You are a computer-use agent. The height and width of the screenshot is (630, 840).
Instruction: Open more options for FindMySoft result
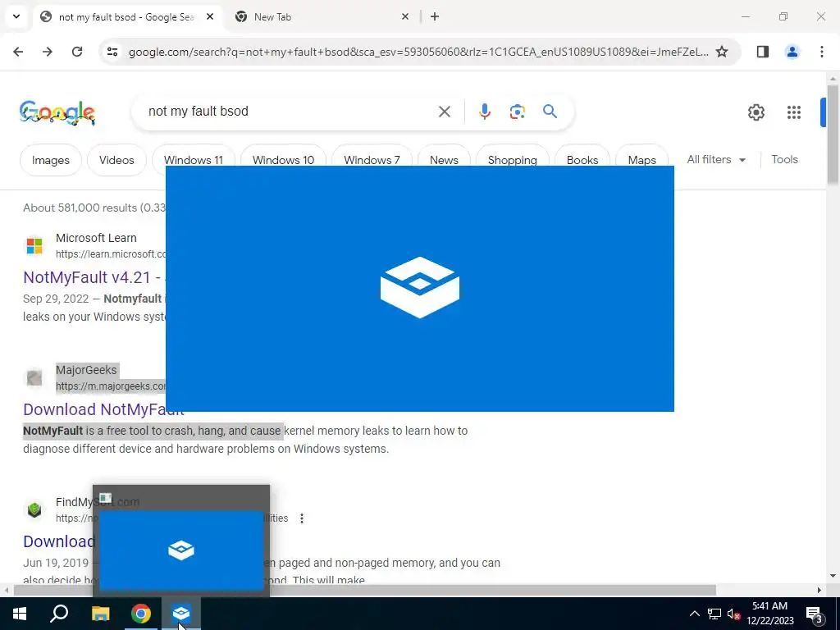click(302, 518)
